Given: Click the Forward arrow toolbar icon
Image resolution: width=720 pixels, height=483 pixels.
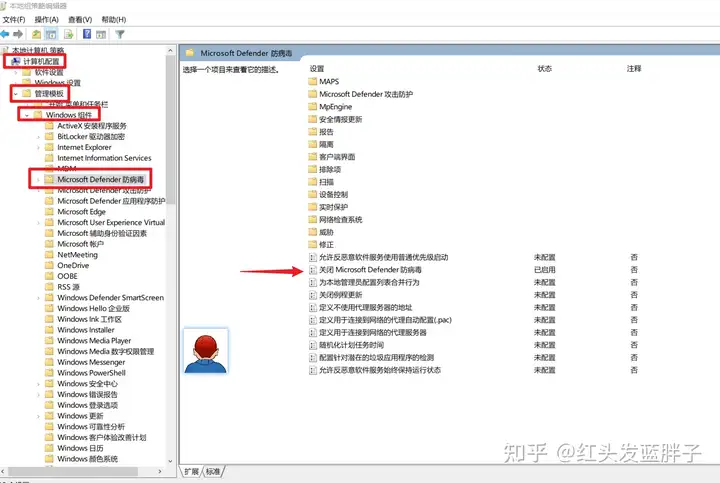Looking at the screenshot, I should point(18,34).
